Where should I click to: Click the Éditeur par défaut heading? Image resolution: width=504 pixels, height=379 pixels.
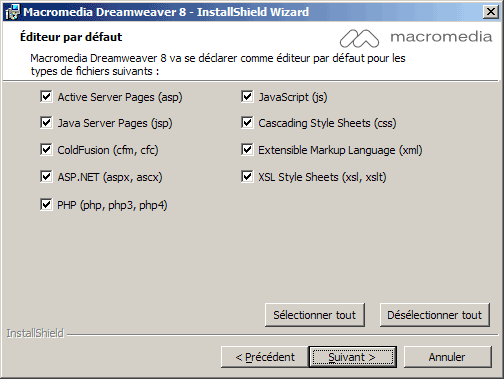pyautogui.click(x=71, y=37)
